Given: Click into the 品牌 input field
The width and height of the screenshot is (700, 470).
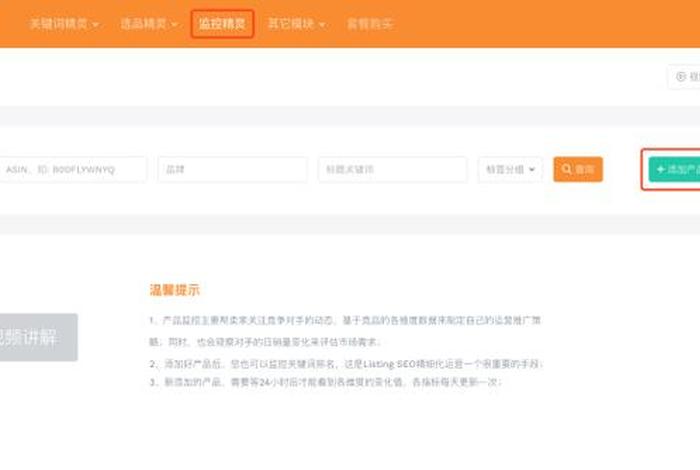Looking at the screenshot, I should tap(232, 170).
